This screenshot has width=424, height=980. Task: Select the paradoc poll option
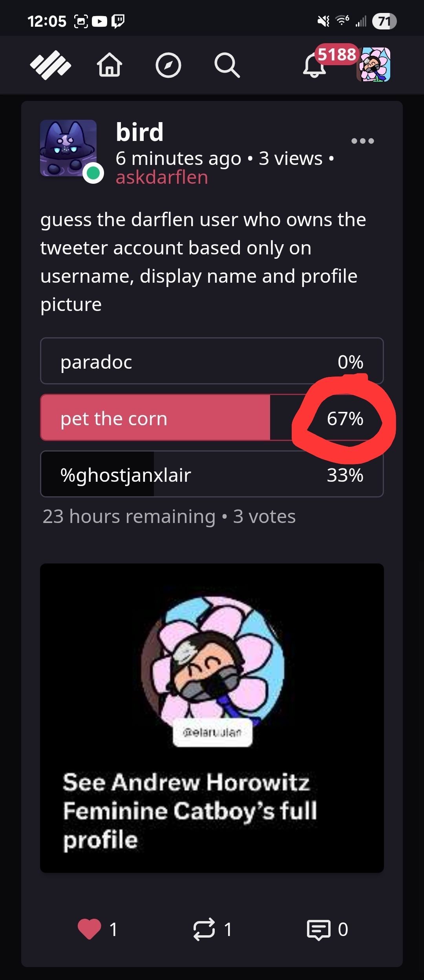tap(212, 361)
